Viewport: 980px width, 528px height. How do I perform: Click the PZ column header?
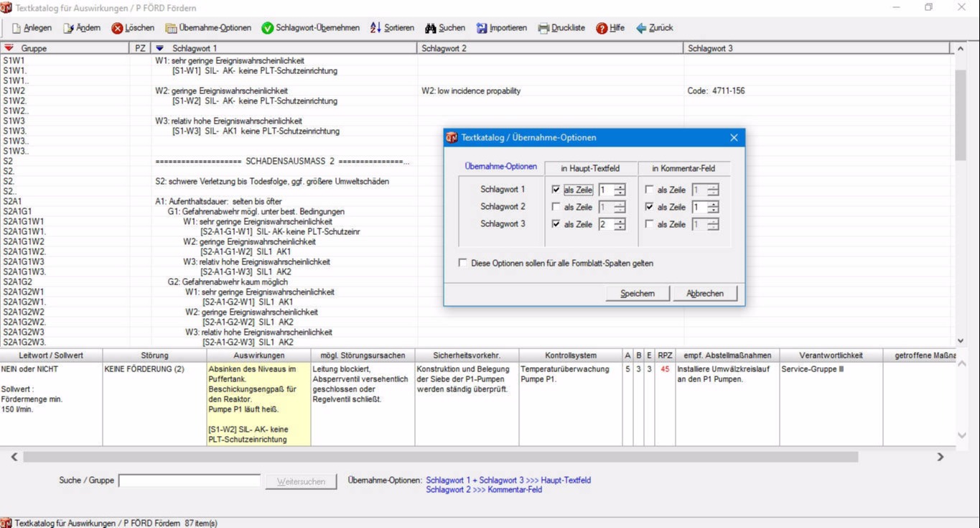[140, 48]
